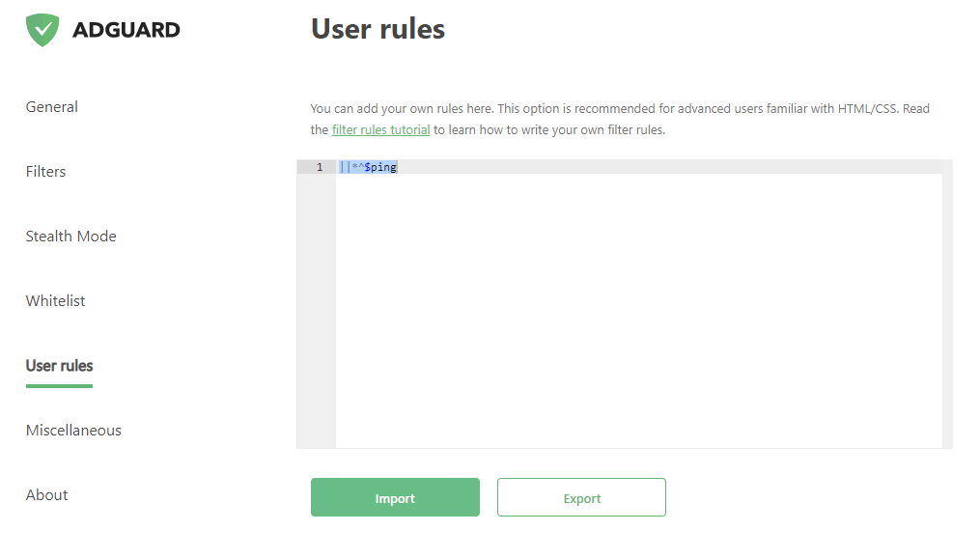Switch to the Whitelist page

tap(56, 301)
